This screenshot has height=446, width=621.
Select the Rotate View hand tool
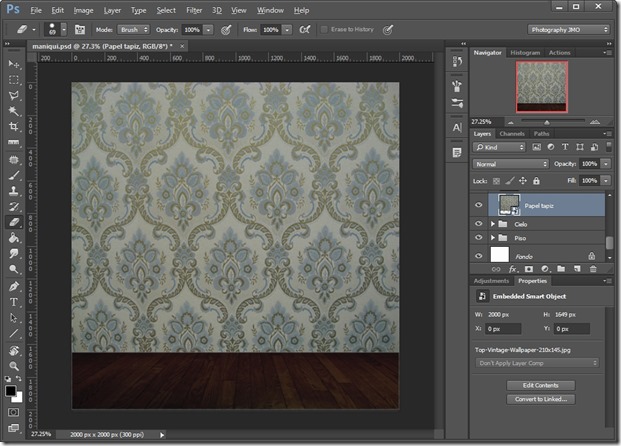14,351
